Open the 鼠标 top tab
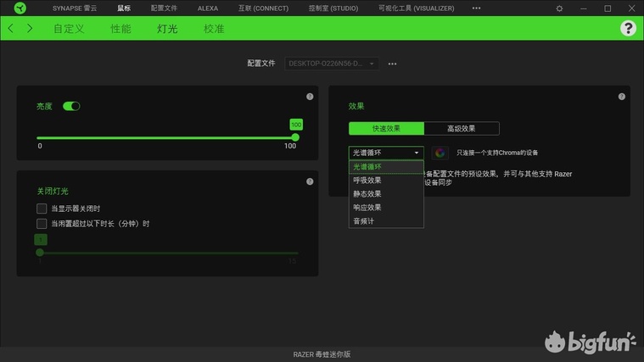 (x=124, y=8)
